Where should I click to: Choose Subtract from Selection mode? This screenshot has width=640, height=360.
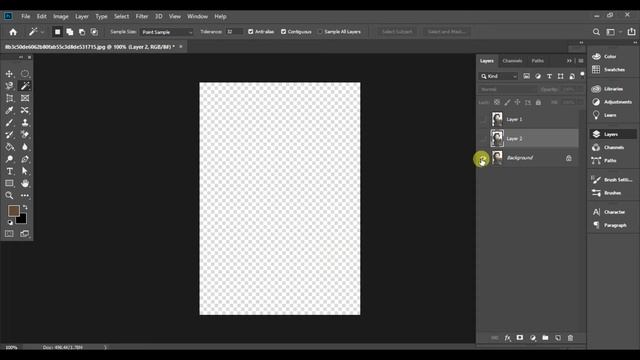point(82,32)
